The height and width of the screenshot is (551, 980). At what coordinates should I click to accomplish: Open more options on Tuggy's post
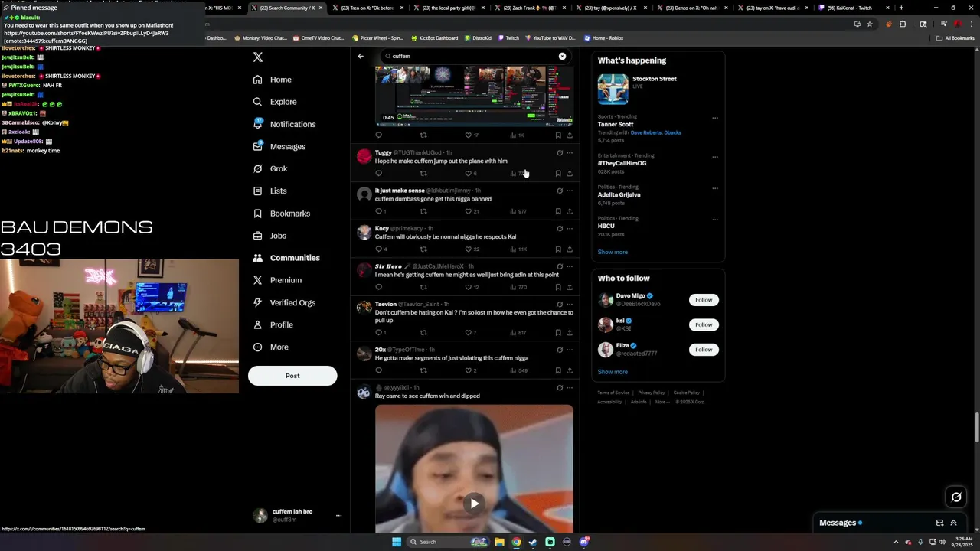point(570,152)
